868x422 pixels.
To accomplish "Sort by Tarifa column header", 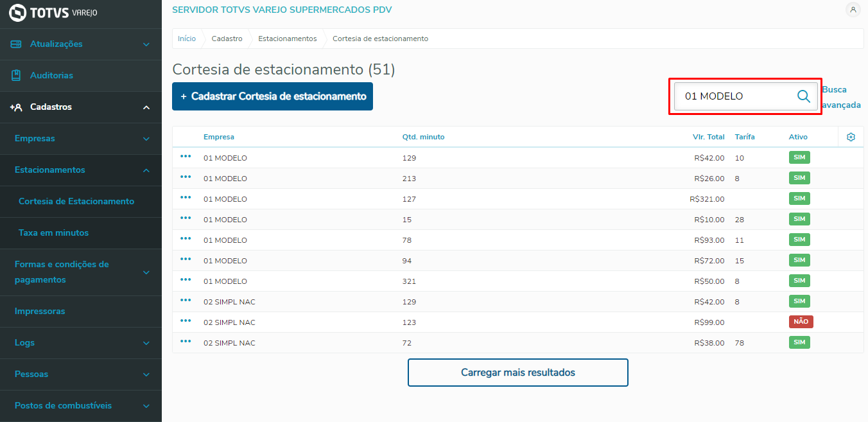I will coord(745,137).
